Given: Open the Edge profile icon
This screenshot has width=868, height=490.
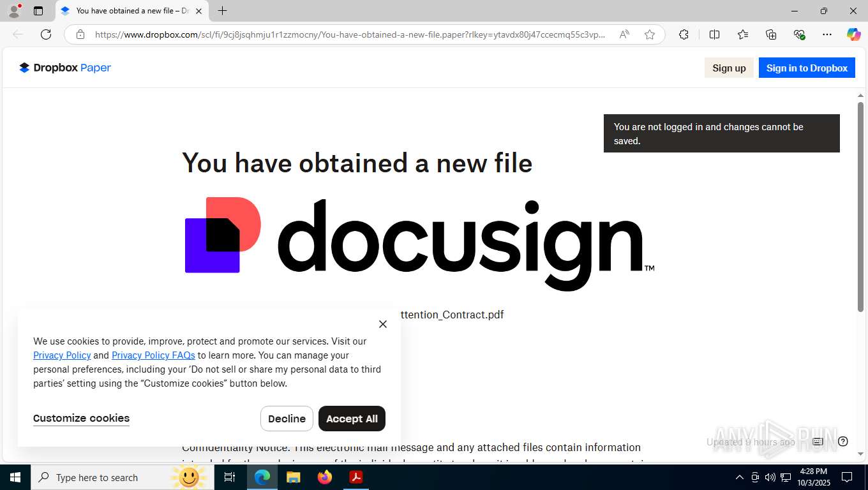Looking at the screenshot, I should [14, 11].
